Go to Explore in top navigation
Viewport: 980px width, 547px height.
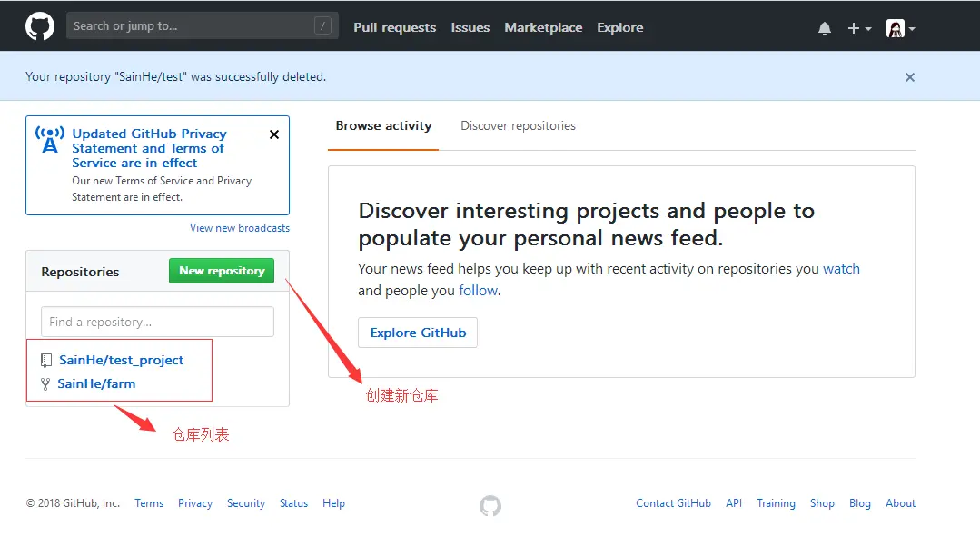coord(619,27)
